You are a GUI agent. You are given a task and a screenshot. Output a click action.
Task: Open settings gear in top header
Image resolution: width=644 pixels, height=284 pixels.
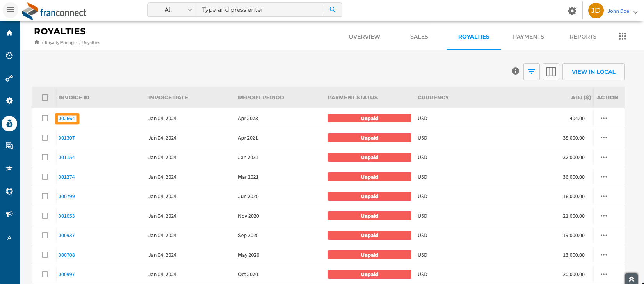coord(572,11)
